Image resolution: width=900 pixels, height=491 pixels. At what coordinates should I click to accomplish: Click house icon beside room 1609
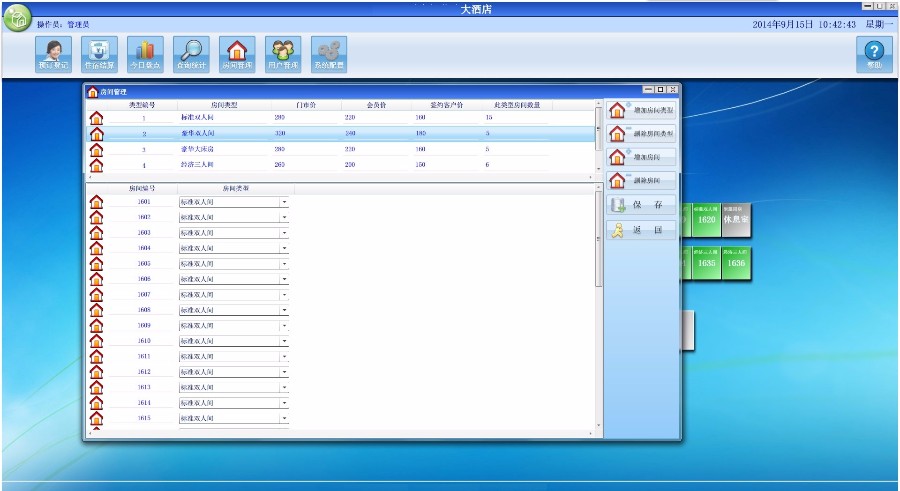click(x=96, y=326)
